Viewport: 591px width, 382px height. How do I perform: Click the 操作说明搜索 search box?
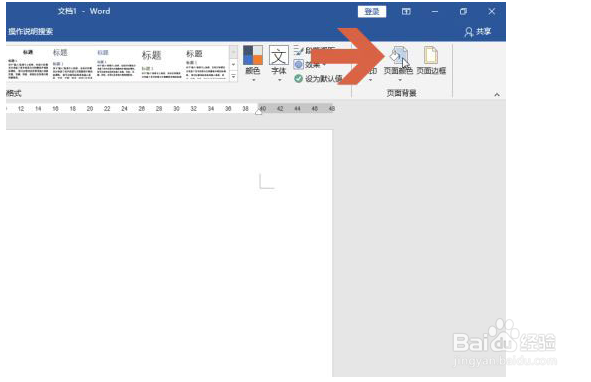pos(31,31)
